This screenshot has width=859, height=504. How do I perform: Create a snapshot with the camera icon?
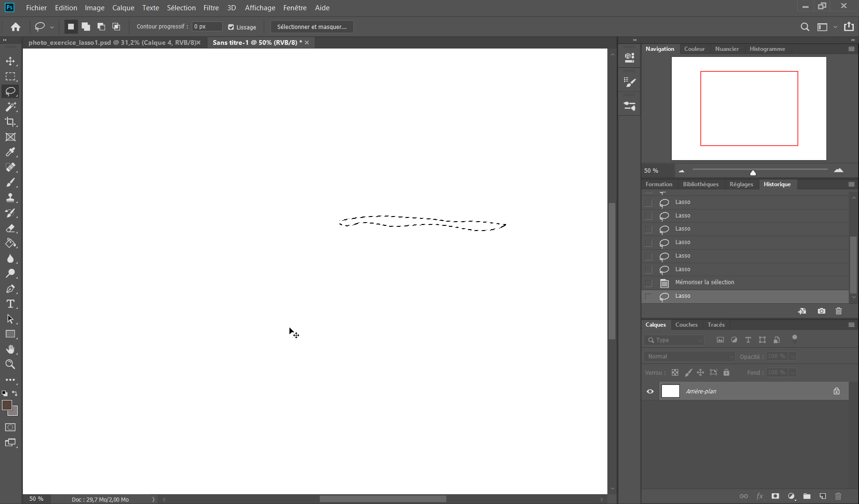click(x=821, y=311)
